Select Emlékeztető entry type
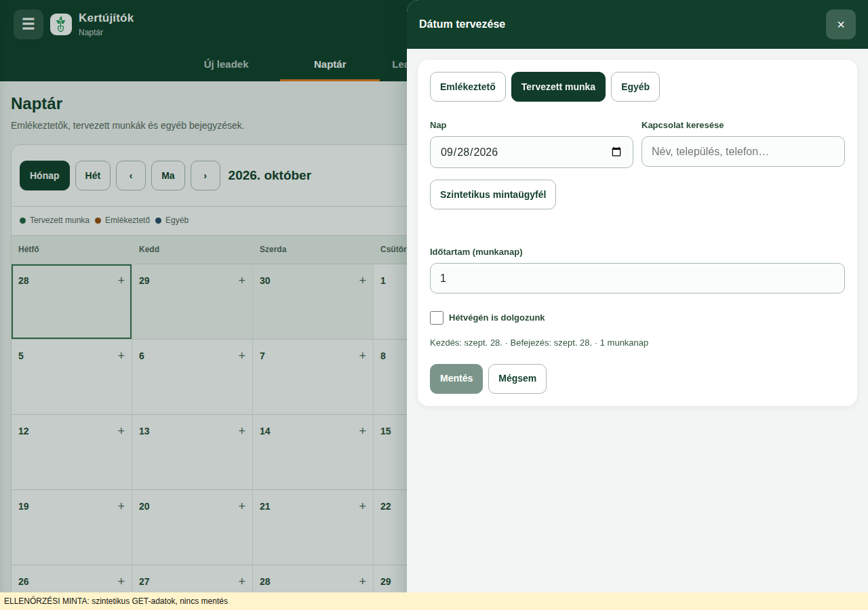Screen dimensions: 868x610 coord(468,87)
